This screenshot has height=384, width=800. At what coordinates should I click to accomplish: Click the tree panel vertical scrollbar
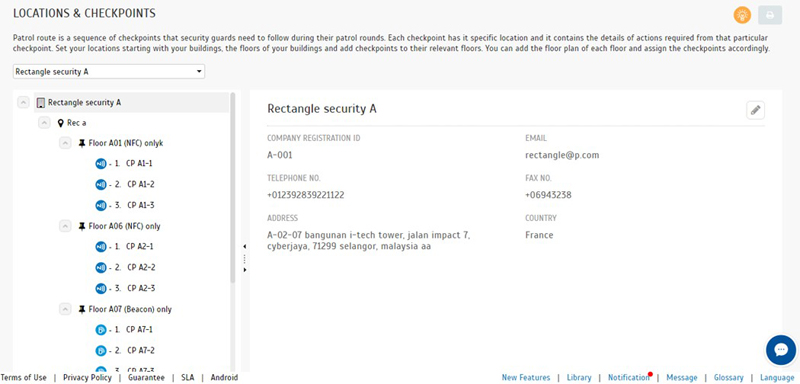click(233, 188)
